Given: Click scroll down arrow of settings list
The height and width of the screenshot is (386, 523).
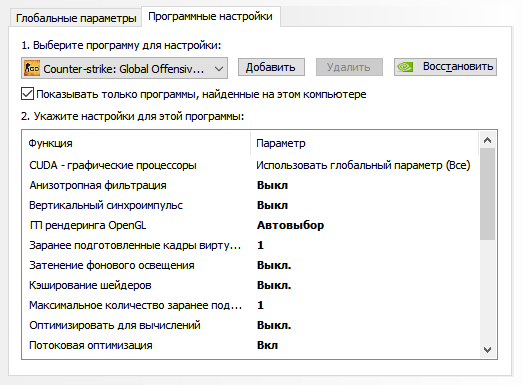Looking at the screenshot, I should point(487,350).
